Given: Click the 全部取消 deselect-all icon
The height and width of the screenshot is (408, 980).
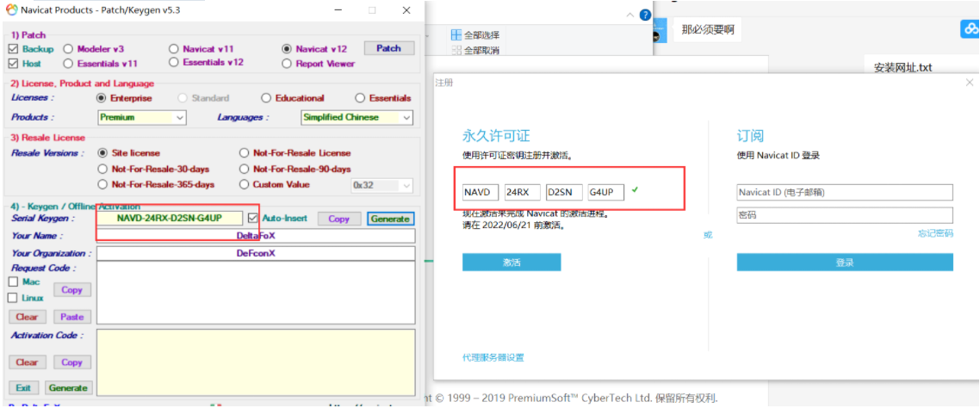Looking at the screenshot, I should (456, 51).
